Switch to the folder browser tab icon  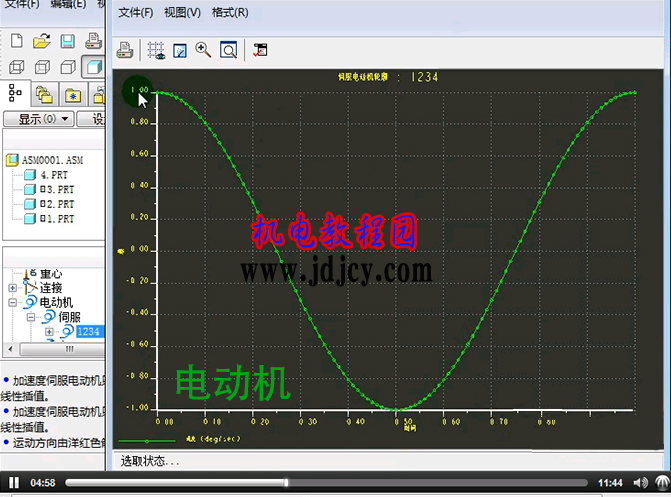click(44, 95)
